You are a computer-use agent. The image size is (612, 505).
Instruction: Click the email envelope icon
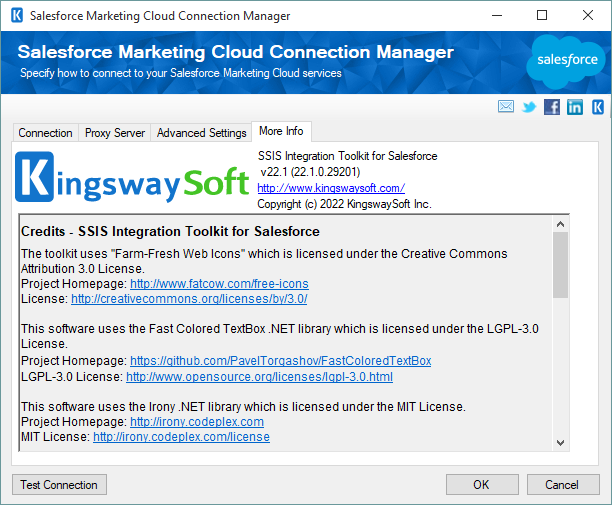506,106
